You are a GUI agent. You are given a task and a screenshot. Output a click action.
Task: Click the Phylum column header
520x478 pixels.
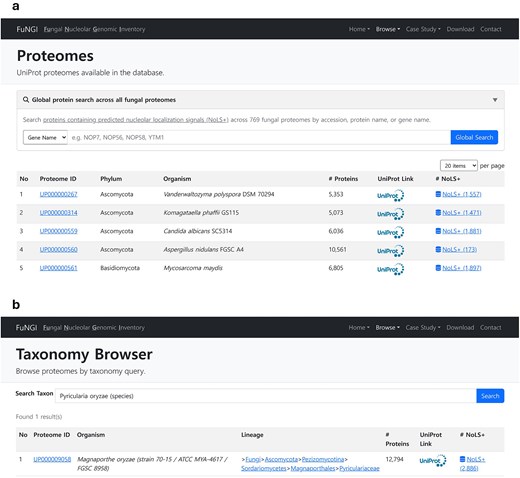(111, 179)
